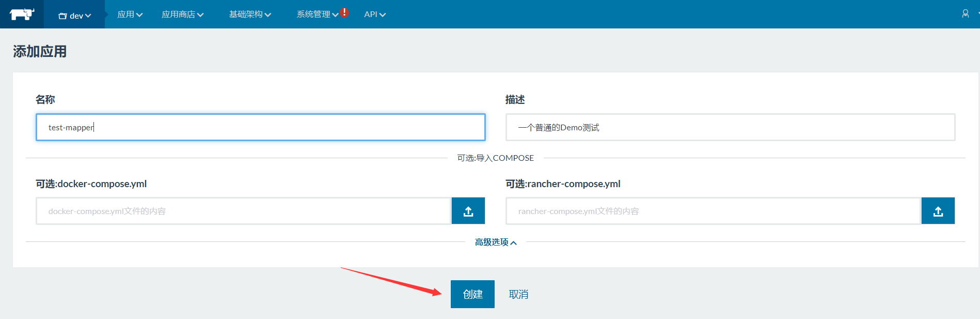Screen dimensions: 980x319
Task: Focus the 名称 field containing test-mapper
Action: pos(260,127)
